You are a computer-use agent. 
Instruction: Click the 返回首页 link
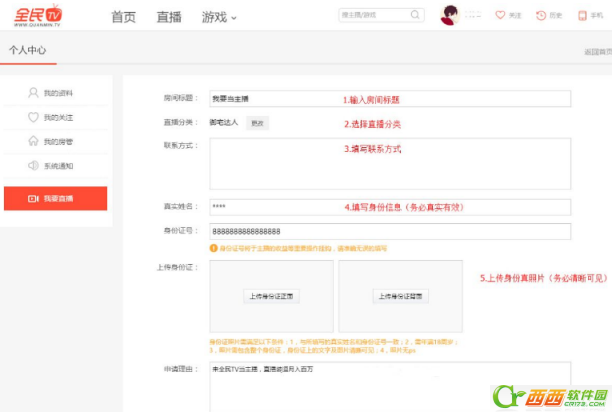[x=597, y=51]
